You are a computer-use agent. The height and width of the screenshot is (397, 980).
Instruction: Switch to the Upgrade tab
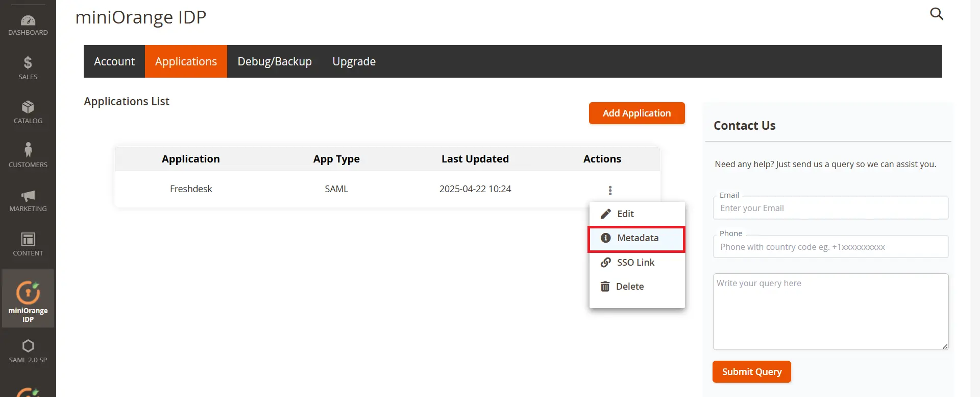[354, 61]
